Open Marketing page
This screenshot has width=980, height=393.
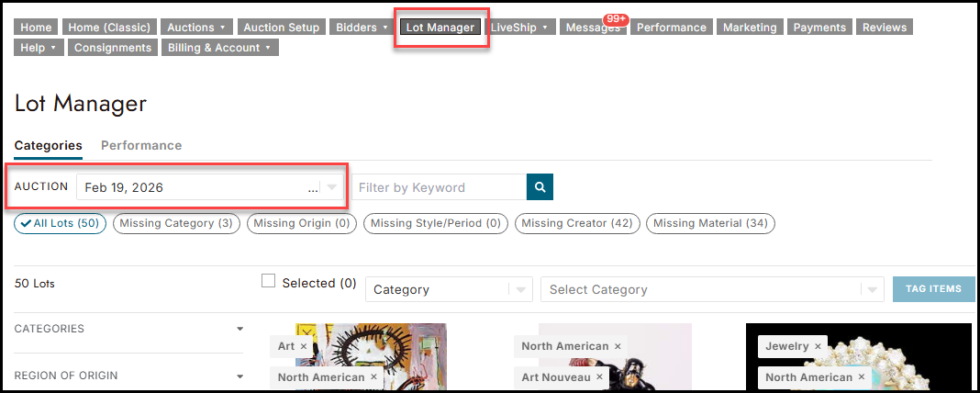[750, 28]
